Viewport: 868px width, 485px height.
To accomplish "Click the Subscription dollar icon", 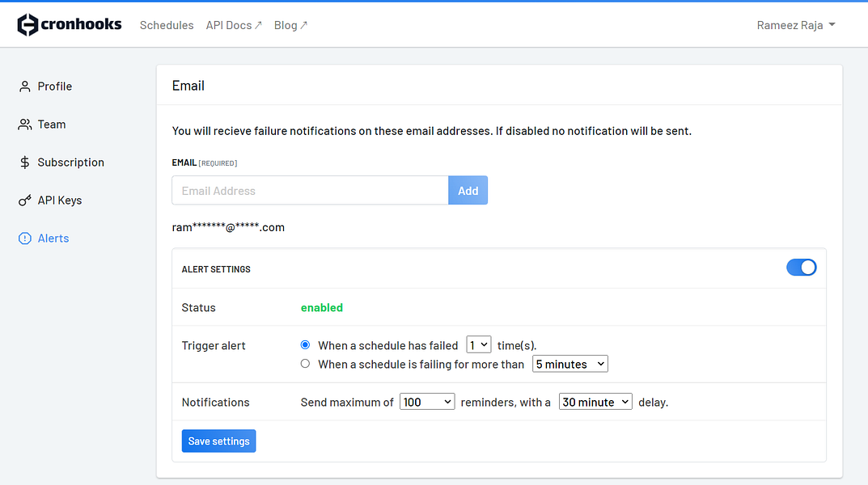I will [25, 162].
